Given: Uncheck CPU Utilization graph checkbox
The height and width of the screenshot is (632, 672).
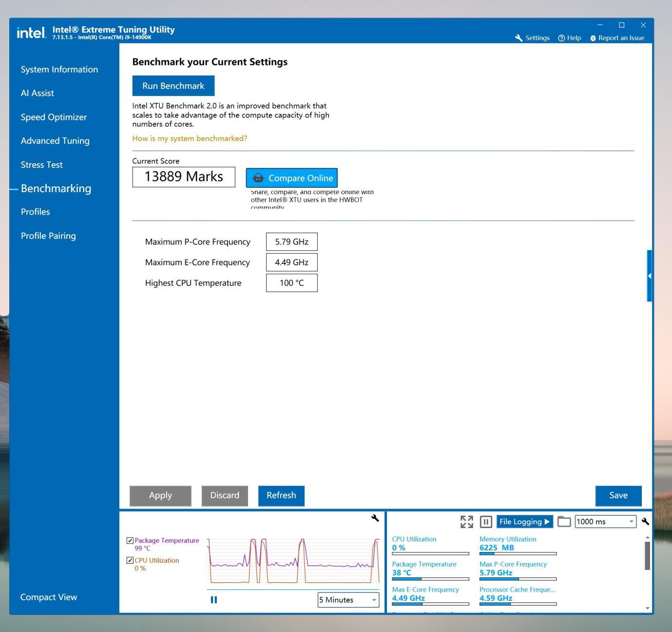Looking at the screenshot, I should tap(130, 560).
